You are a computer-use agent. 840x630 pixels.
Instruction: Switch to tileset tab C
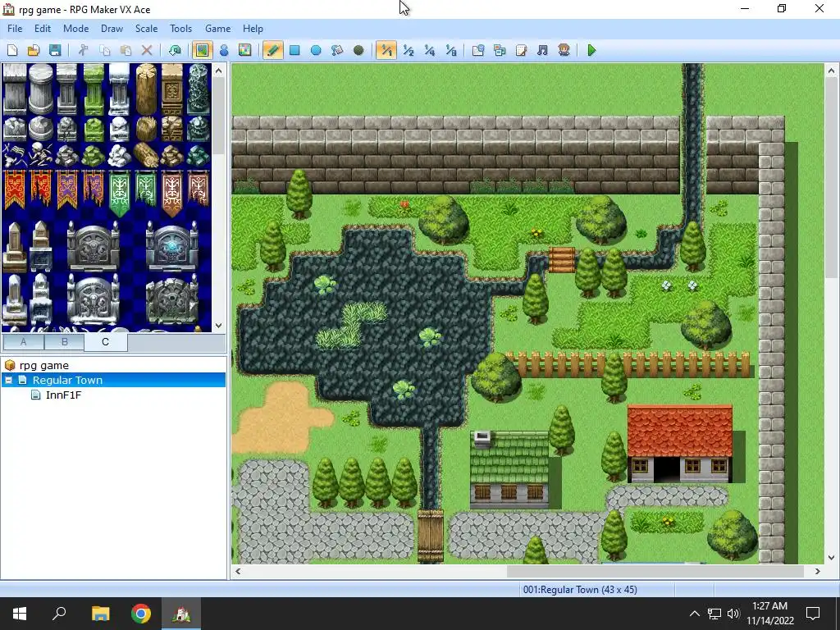click(106, 342)
